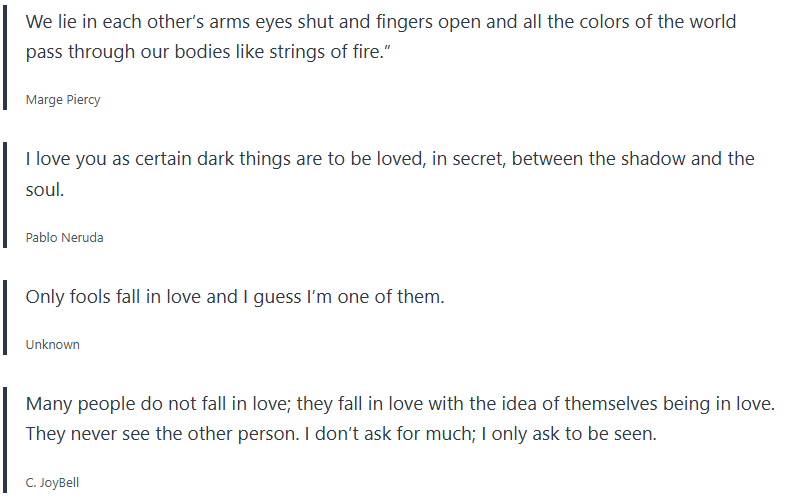This screenshot has width=807, height=497.
Task: Click the phrase "I only ask to be seen"
Action: [x=581, y=435]
